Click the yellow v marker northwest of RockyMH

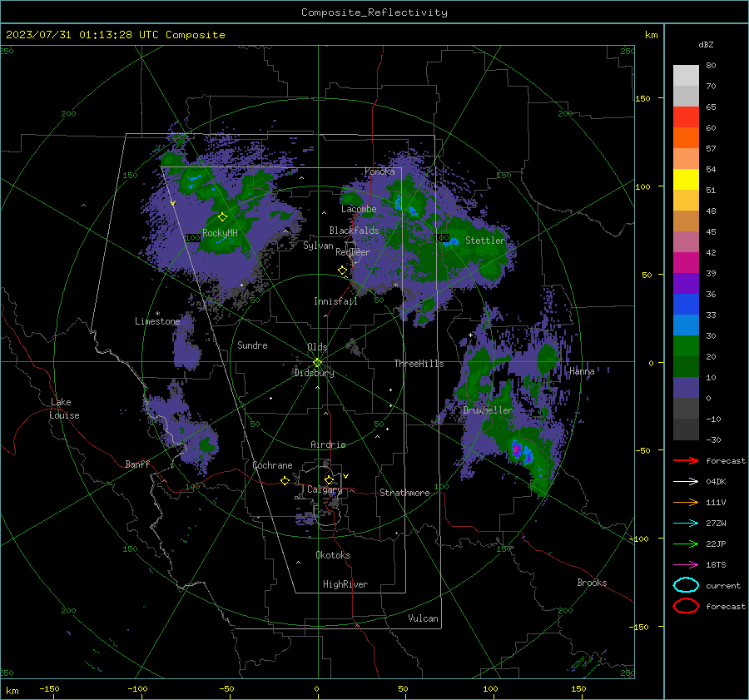click(173, 203)
